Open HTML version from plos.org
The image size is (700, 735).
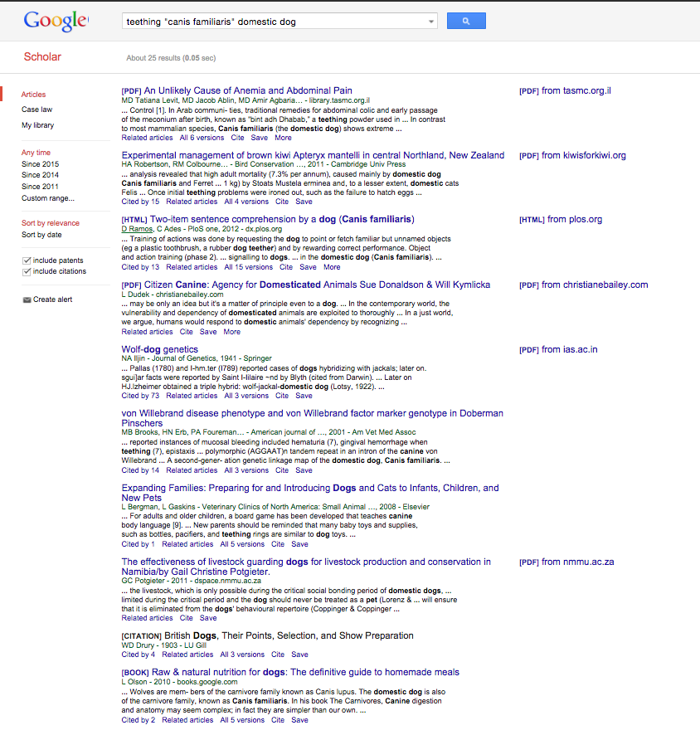pyautogui.click(x=560, y=220)
